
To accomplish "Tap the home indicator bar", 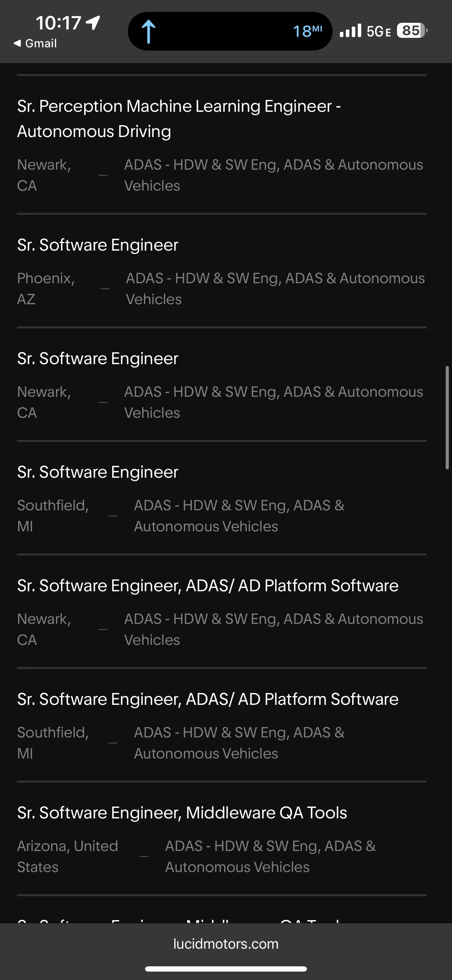I will pos(226,968).
